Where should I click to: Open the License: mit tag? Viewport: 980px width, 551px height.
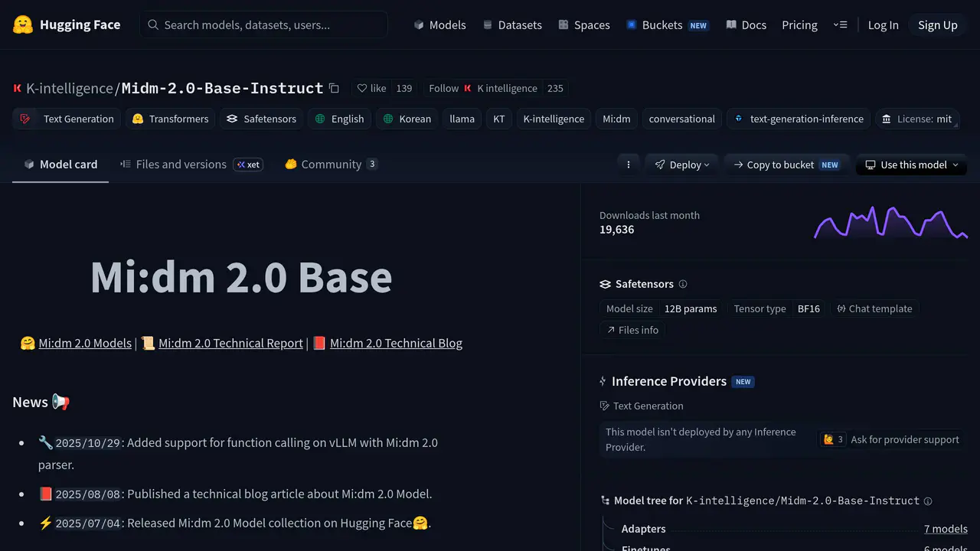[x=916, y=119]
